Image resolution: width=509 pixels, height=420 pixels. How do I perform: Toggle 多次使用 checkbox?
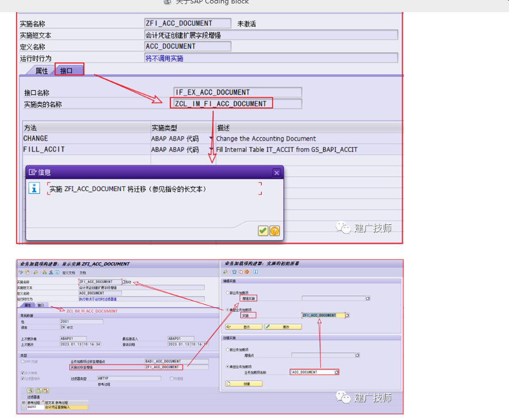(22, 372)
